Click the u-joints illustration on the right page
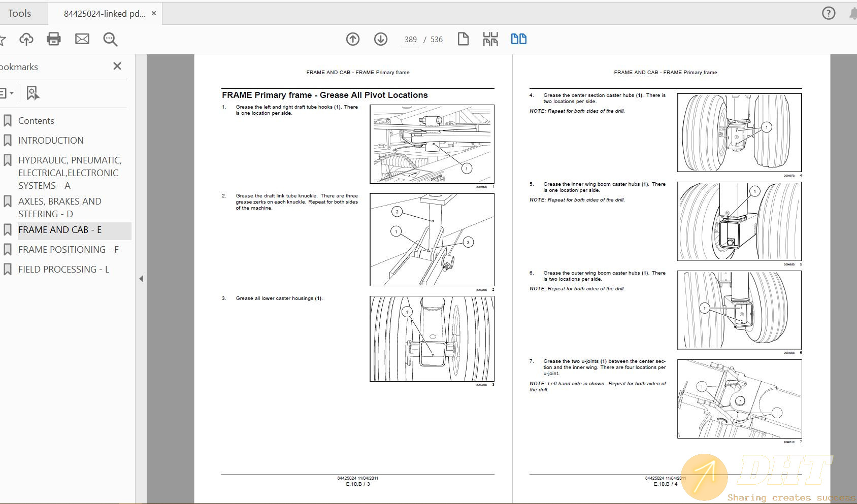Screen dimensions: 857x504 [x=740, y=399]
